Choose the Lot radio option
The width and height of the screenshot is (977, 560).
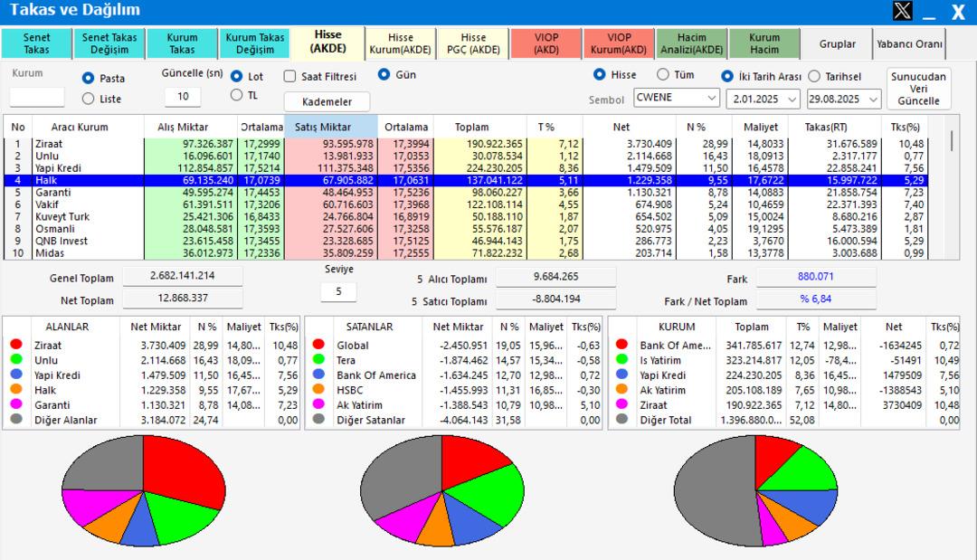pyautogui.click(x=236, y=76)
